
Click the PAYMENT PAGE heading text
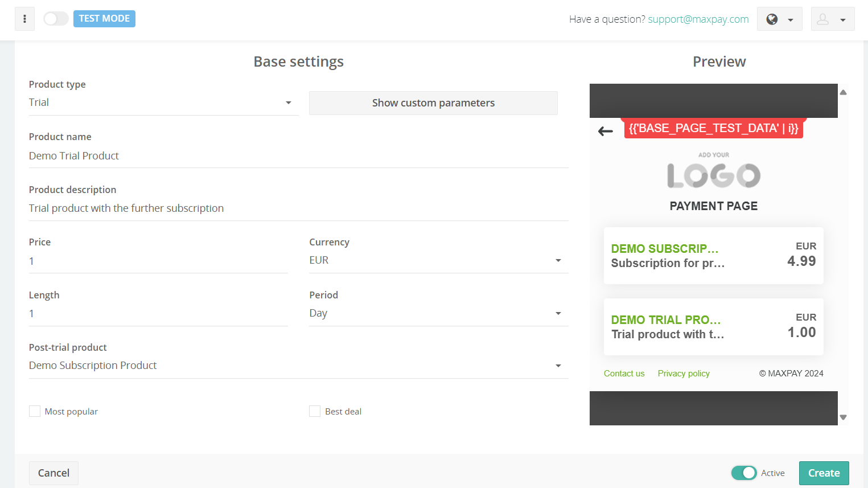(x=714, y=206)
